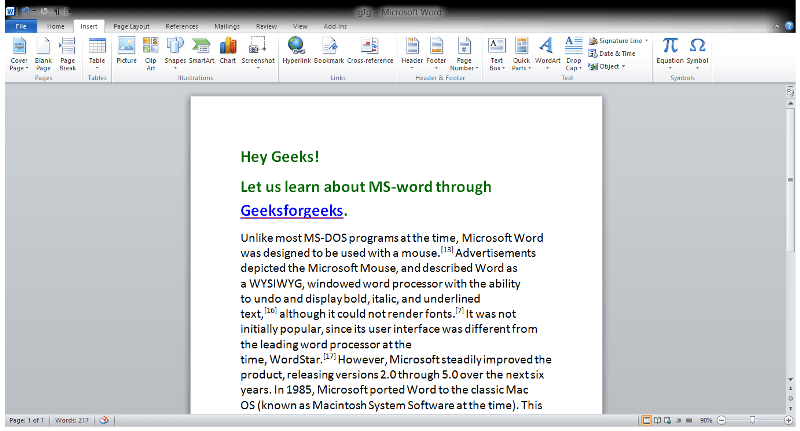Viewport: 800px width, 431px height.
Task: Insert an Equation
Action: 670,54
